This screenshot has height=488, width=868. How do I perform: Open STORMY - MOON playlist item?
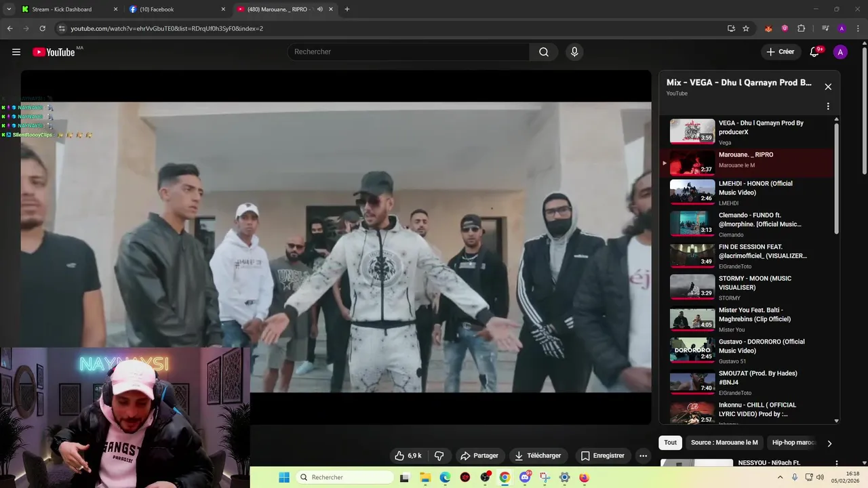point(746,287)
